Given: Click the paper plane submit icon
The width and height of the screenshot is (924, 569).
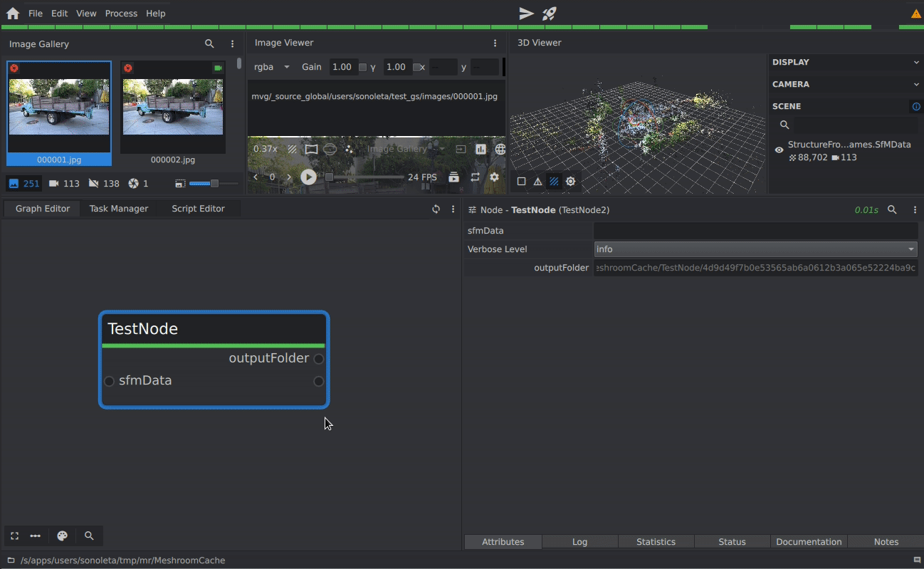Looking at the screenshot, I should [526, 14].
